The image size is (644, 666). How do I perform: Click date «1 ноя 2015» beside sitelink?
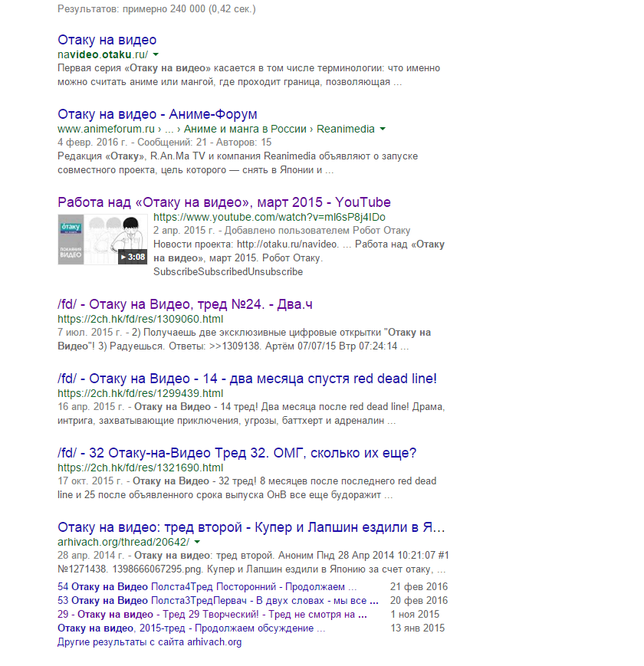(415, 614)
